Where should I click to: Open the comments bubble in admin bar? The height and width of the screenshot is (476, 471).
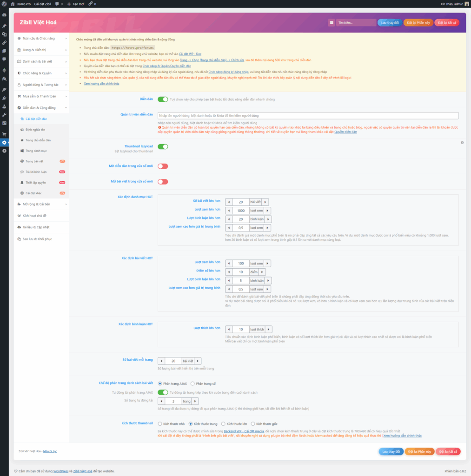pyautogui.click(x=59, y=4)
